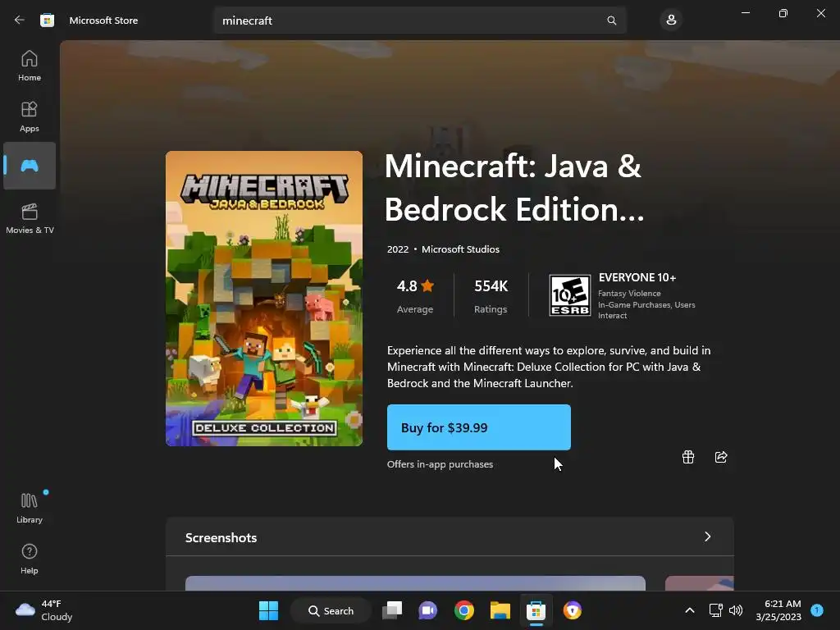Open the user account profile icon
Viewport: 840px width, 630px height.
pyautogui.click(x=671, y=21)
